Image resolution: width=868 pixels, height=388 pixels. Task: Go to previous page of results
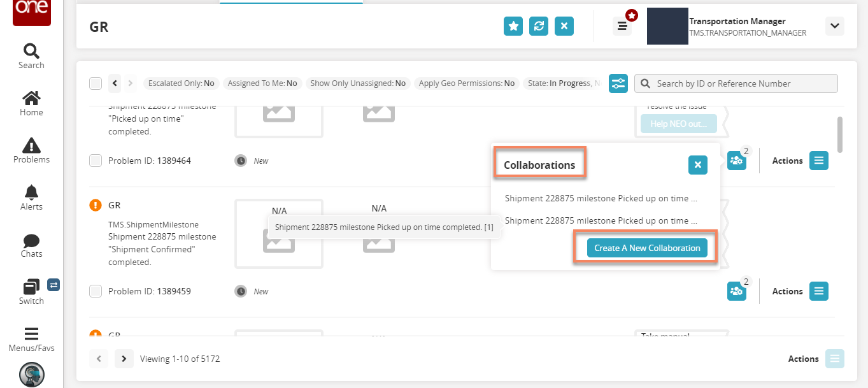(99, 359)
